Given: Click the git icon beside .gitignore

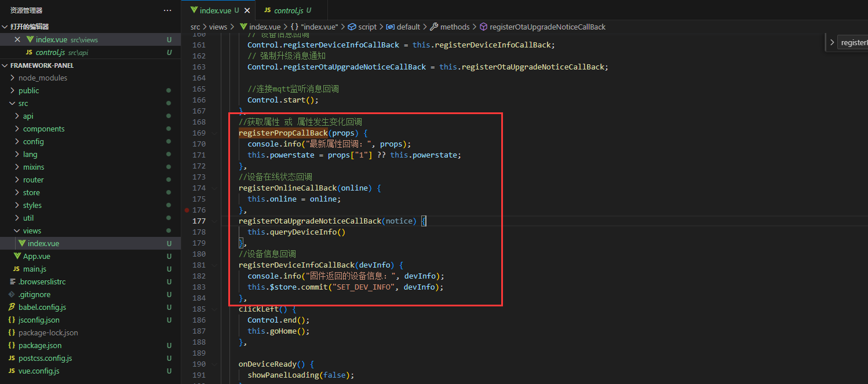Looking at the screenshot, I should click(12, 294).
